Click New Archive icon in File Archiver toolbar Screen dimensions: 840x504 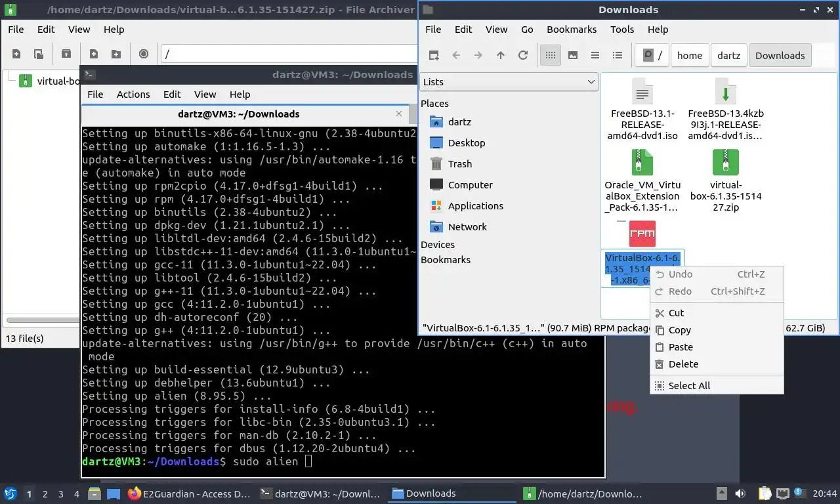pos(16,54)
